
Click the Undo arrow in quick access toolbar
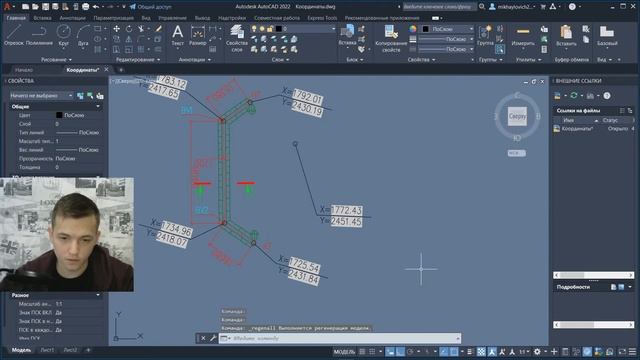pyautogui.click(x=96, y=7)
